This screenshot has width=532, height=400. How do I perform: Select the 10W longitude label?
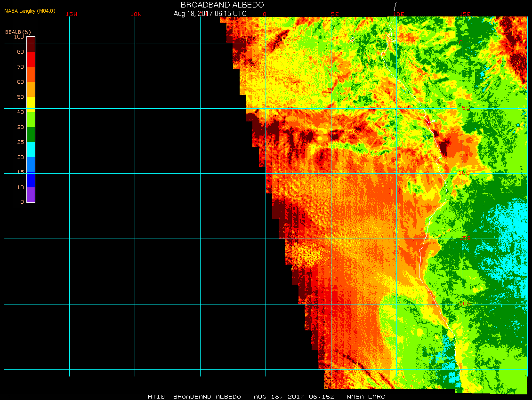(x=136, y=14)
